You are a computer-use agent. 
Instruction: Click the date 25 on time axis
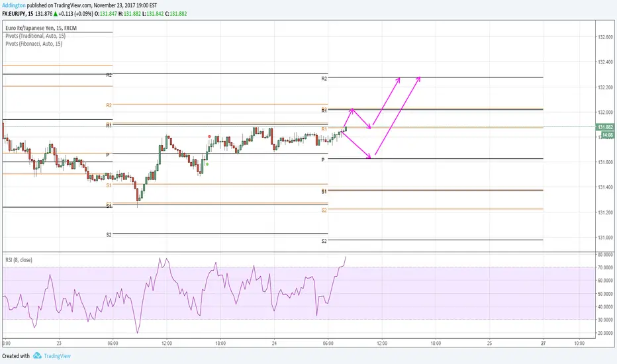pyautogui.click(x=489, y=343)
